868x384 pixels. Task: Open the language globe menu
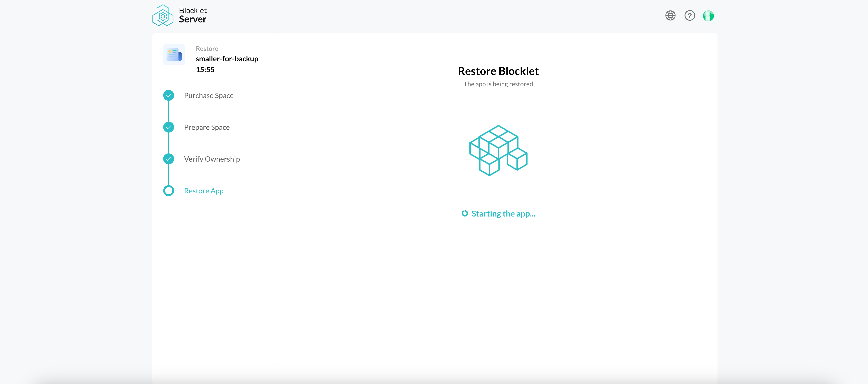pos(670,15)
